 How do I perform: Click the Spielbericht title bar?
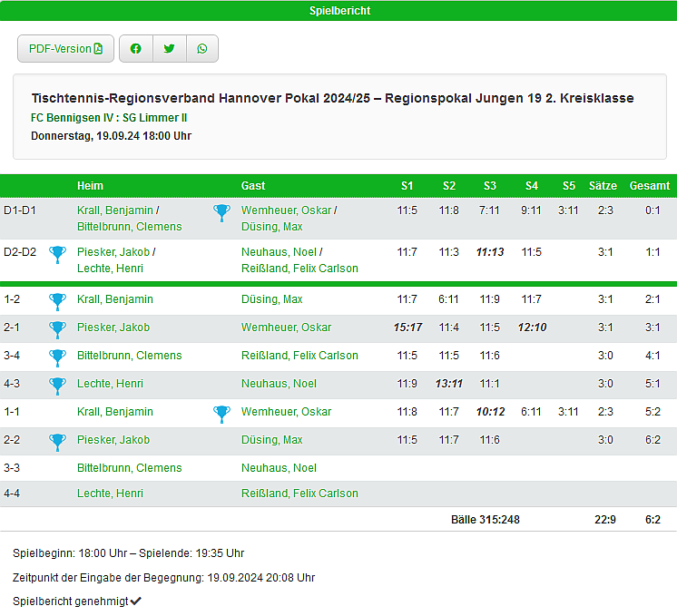point(338,10)
